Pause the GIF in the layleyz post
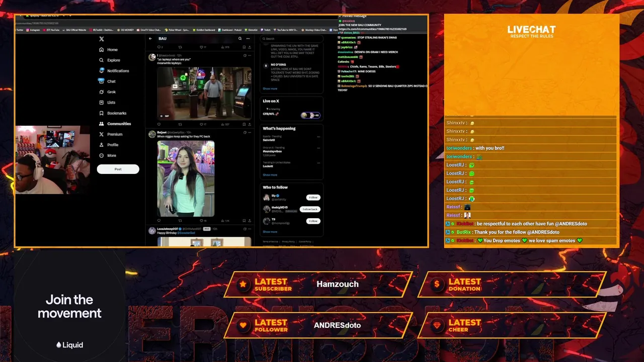The height and width of the screenshot is (362, 644). pyautogui.click(x=162, y=116)
